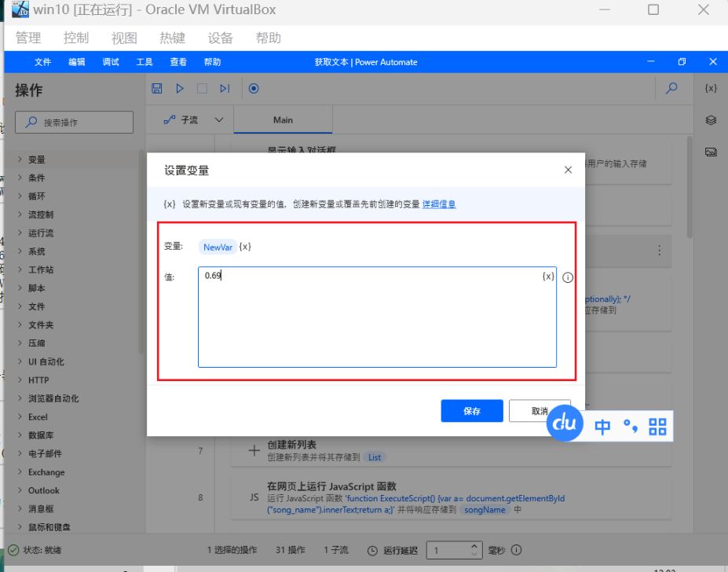
Task: Click the 保存 button in dialog
Action: click(x=471, y=411)
